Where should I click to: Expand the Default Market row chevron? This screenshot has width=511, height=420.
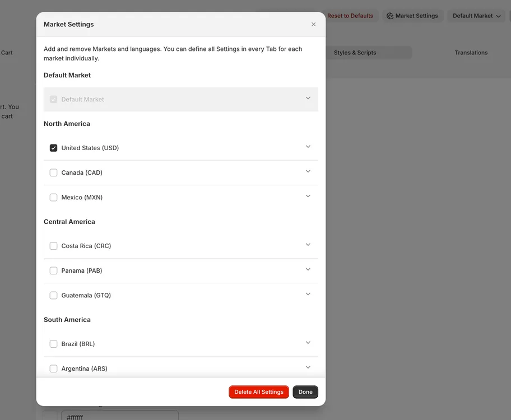click(x=308, y=97)
